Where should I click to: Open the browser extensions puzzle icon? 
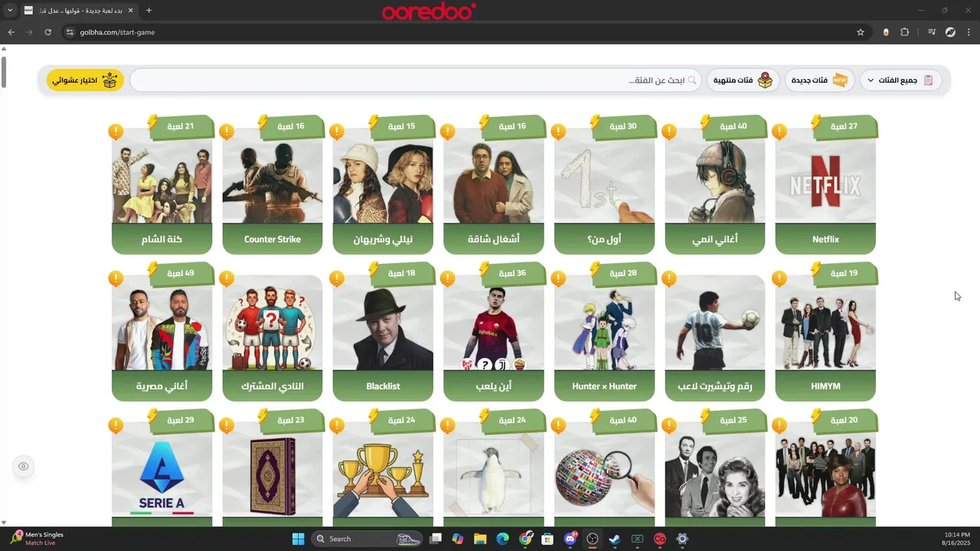pyautogui.click(x=905, y=32)
